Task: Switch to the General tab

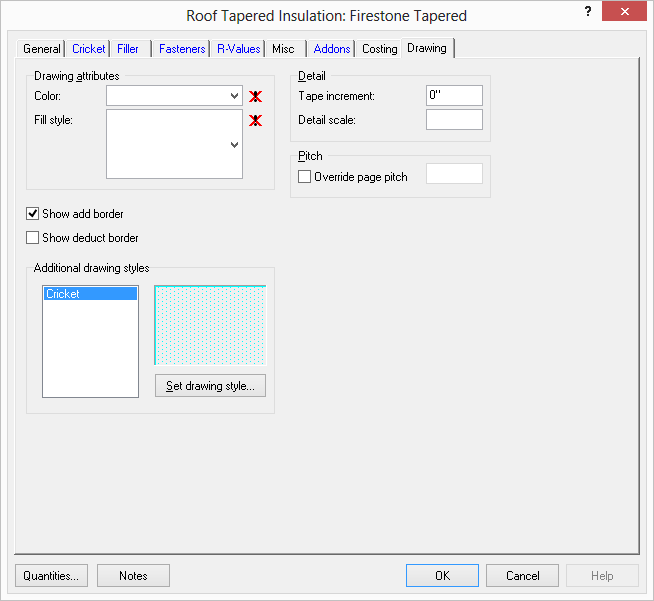Action: click(42, 49)
